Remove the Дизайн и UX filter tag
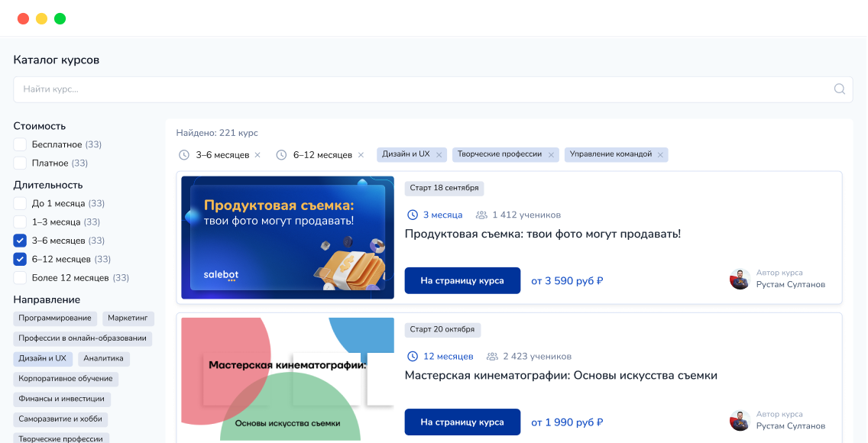Viewport: 868px width, 443px height. (x=439, y=155)
